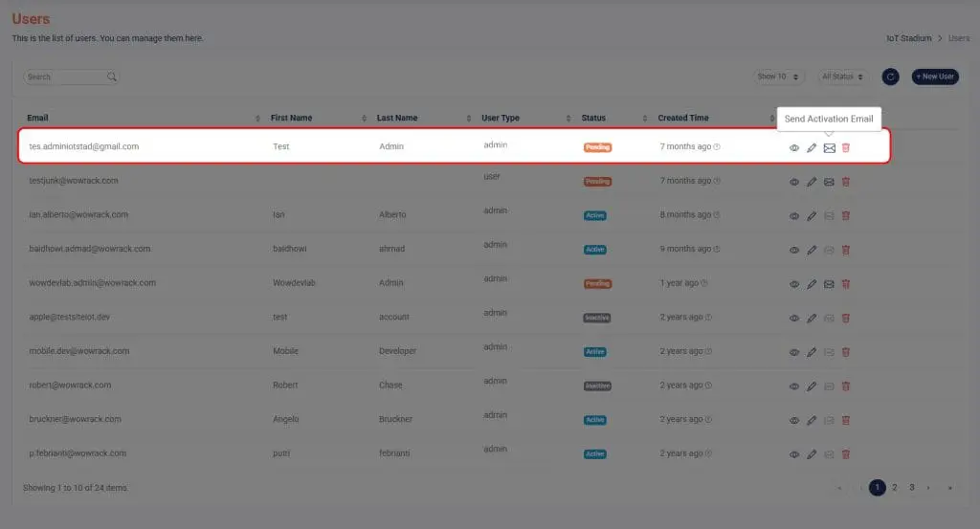Click the New User button
980x529 pixels.
tap(935, 77)
